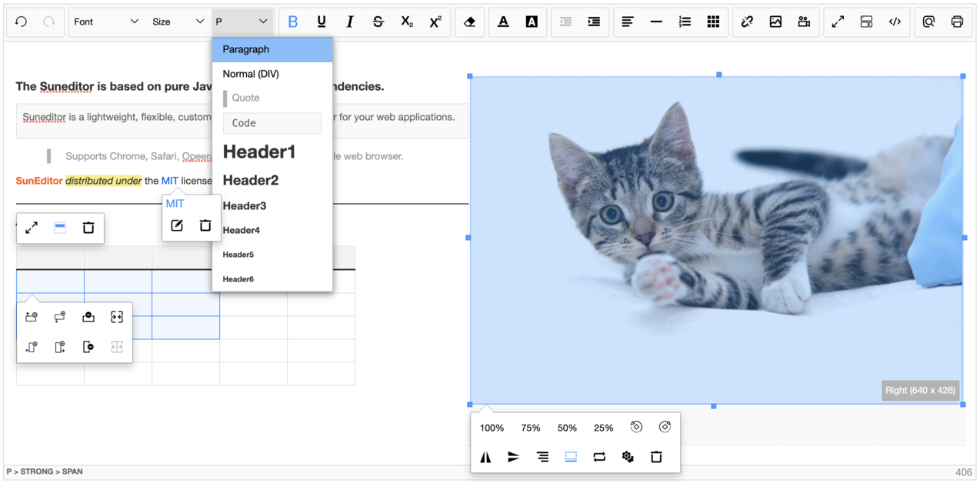Image resolution: width=980 pixels, height=483 pixels.
Task: Open the font color picker
Action: coord(503,22)
